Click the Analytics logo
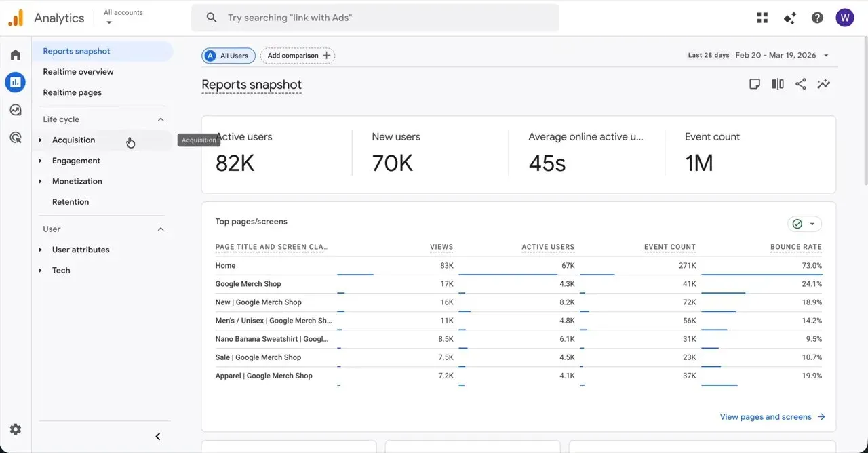This screenshot has width=868, height=453. pyautogui.click(x=46, y=18)
